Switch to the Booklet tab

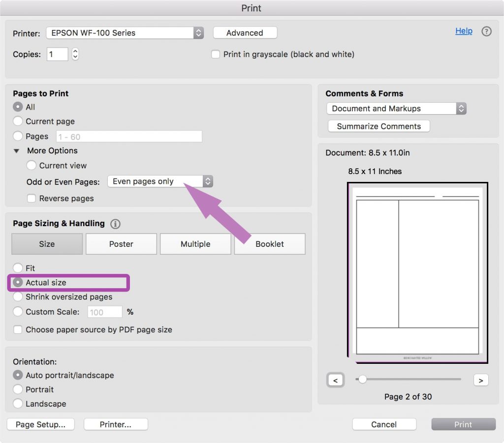point(270,244)
